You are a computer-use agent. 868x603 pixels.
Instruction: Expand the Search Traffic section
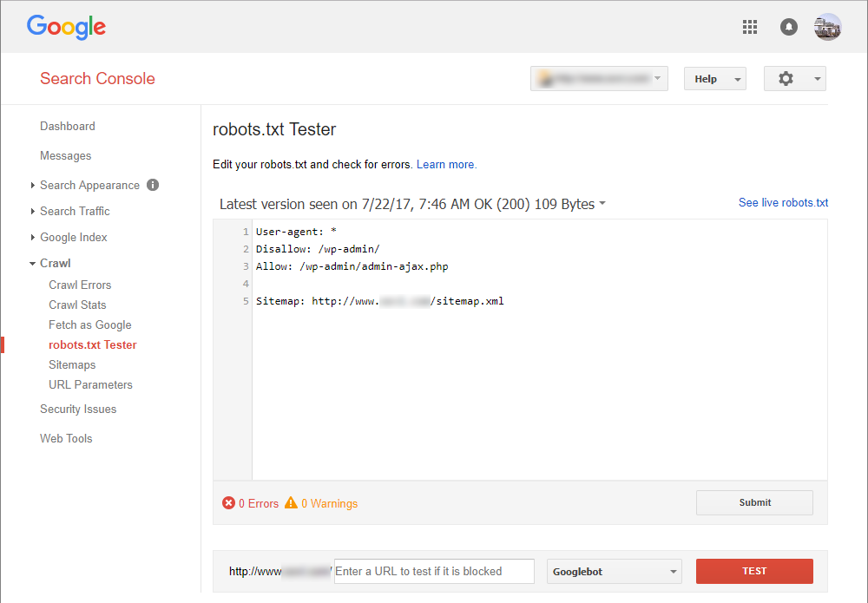(33, 212)
